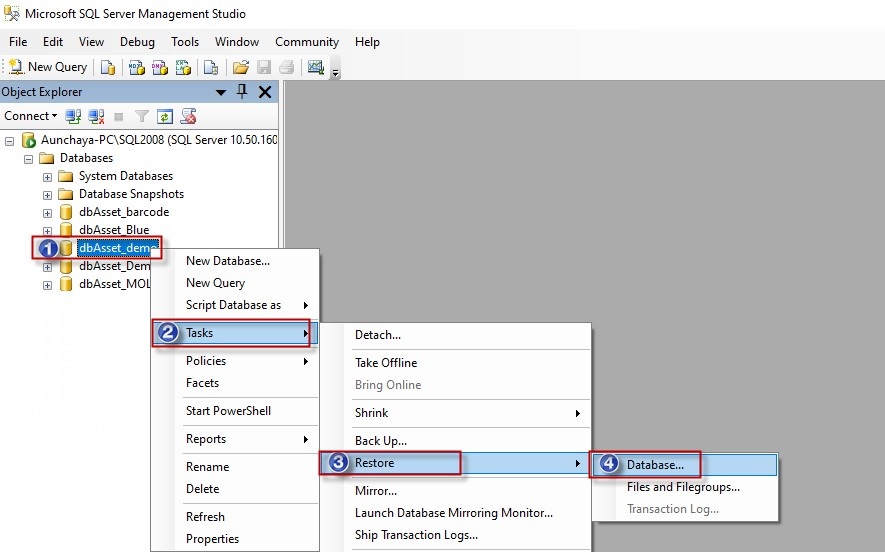Screen dimensions: 885x552
Task: Select the Aunchaya-PC\SQL2008 server entry
Action: pos(159,139)
